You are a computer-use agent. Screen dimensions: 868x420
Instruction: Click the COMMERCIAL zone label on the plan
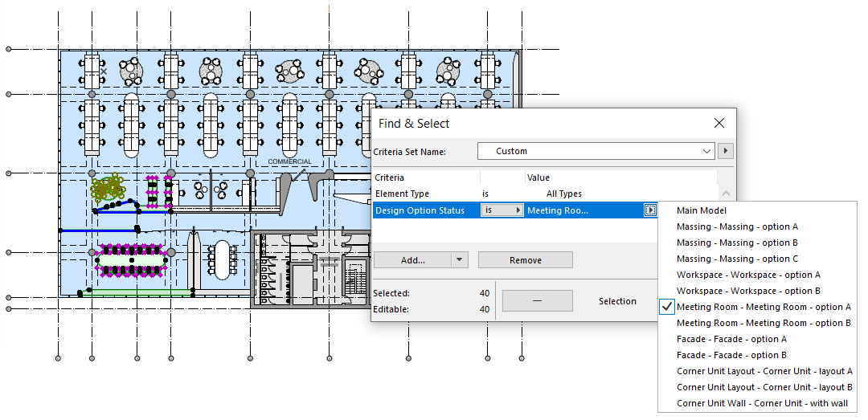pyautogui.click(x=289, y=162)
